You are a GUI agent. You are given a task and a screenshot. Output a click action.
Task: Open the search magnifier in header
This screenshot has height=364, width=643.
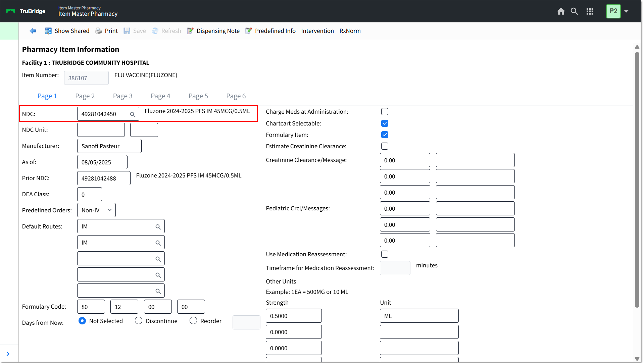tap(574, 11)
